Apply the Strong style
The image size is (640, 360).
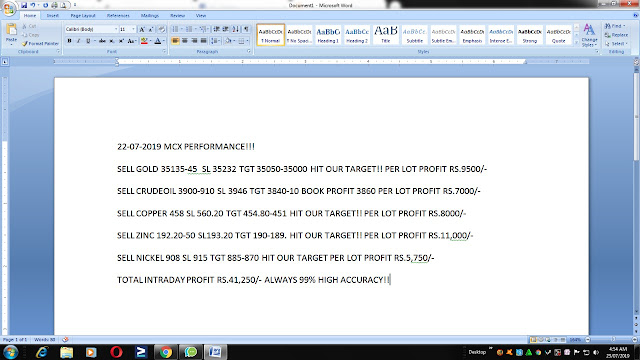[x=530, y=35]
